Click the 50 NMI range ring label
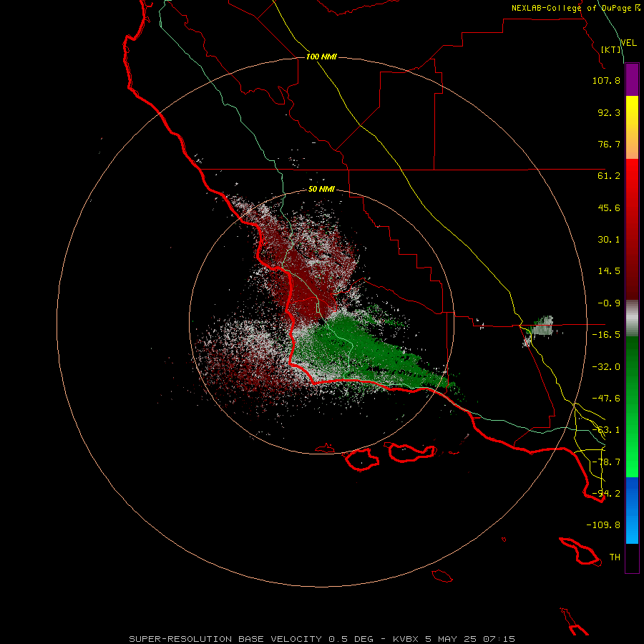The width and height of the screenshot is (644, 644). tap(321, 190)
